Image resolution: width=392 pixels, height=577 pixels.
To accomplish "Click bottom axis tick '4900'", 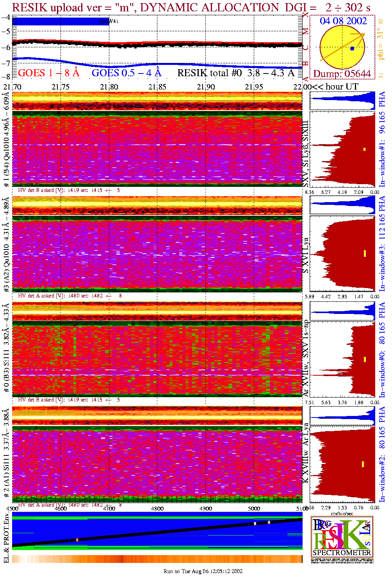I will point(206,509).
